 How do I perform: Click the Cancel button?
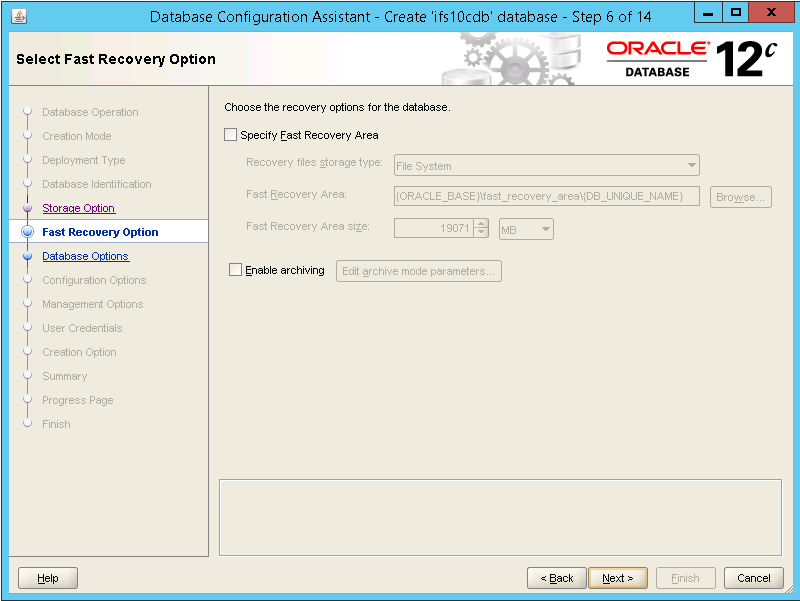[x=754, y=578]
